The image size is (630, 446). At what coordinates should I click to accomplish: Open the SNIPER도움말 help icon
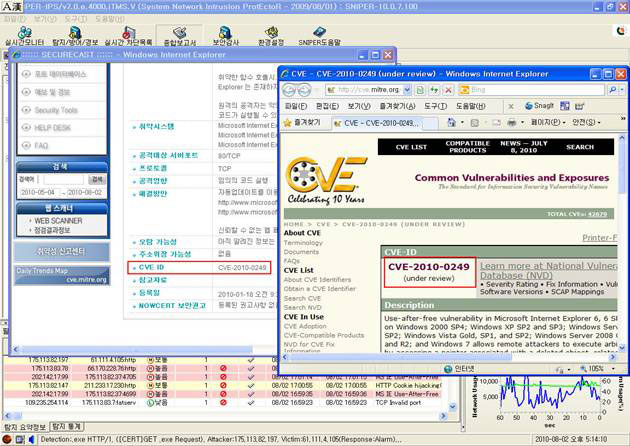coord(319,36)
